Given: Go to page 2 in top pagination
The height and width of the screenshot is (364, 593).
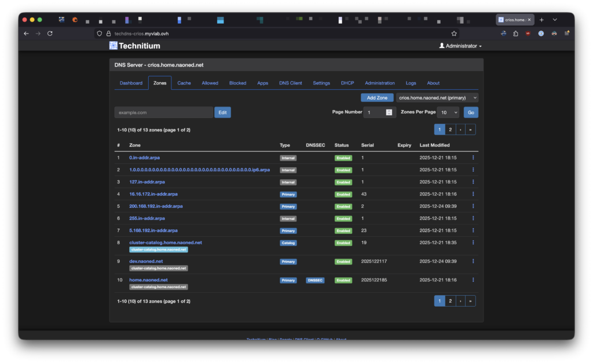Looking at the screenshot, I should pos(450,130).
